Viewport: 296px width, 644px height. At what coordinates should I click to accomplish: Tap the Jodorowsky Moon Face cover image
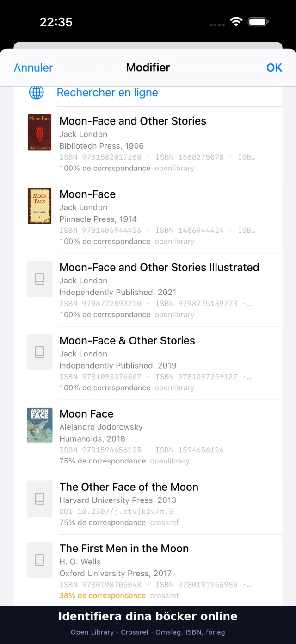click(40, 425)
